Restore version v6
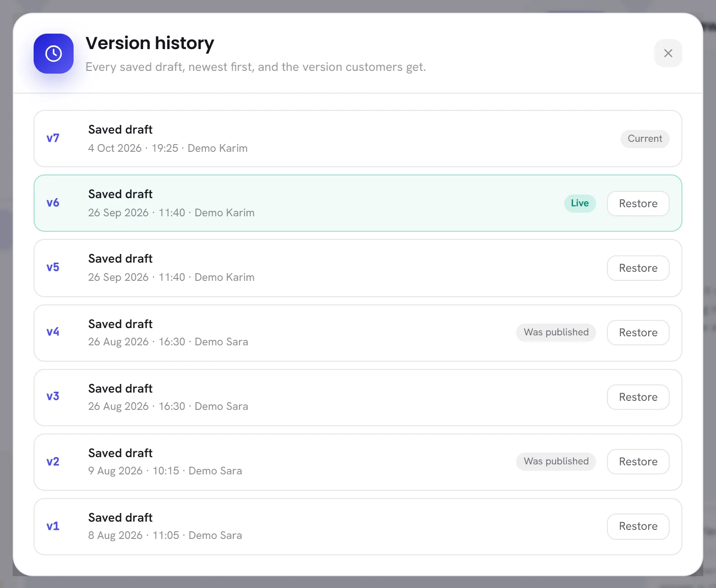Viewport: 716px width, 588px height. pos(638,204)
